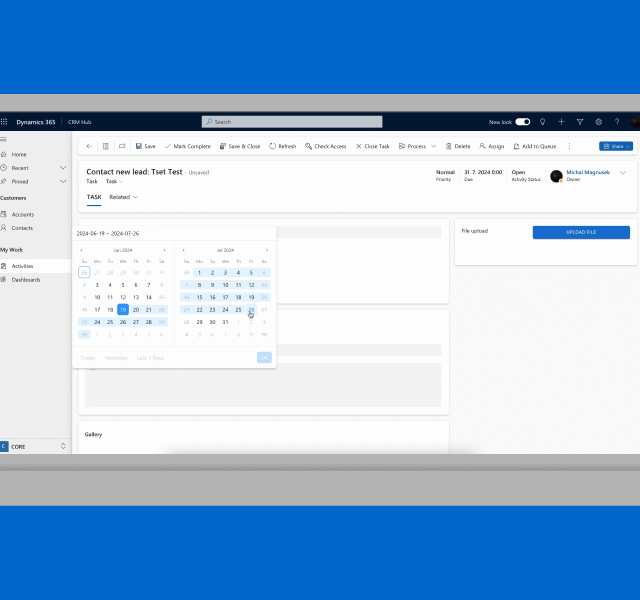
Task: Click the Share button
Action: (616, 146)
